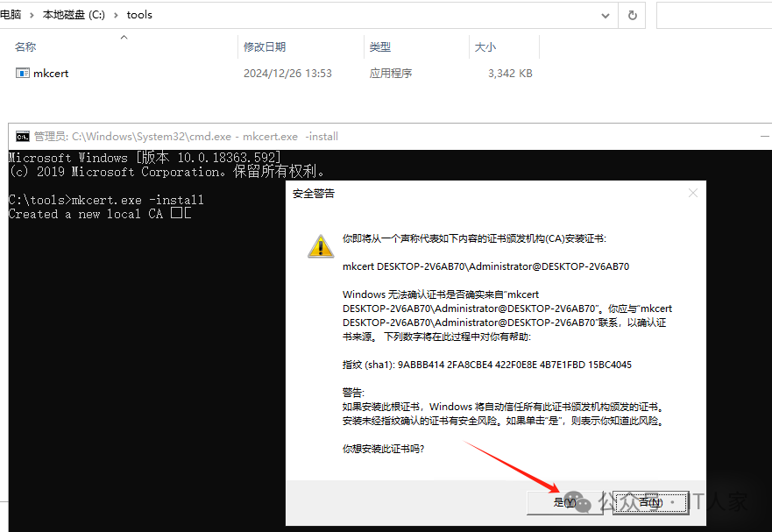Sort files by 修改日期 column
The width and height of the screenshot is (772, 532).
point(265,46)
